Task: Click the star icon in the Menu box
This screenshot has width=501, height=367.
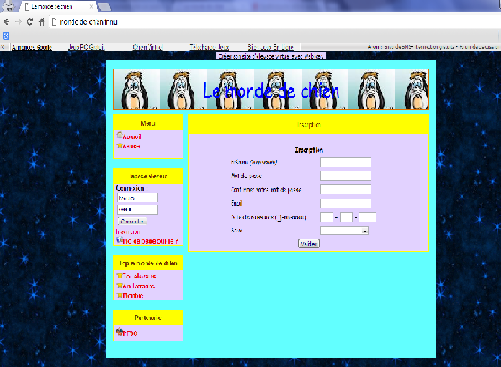Action: click(119, 146)
